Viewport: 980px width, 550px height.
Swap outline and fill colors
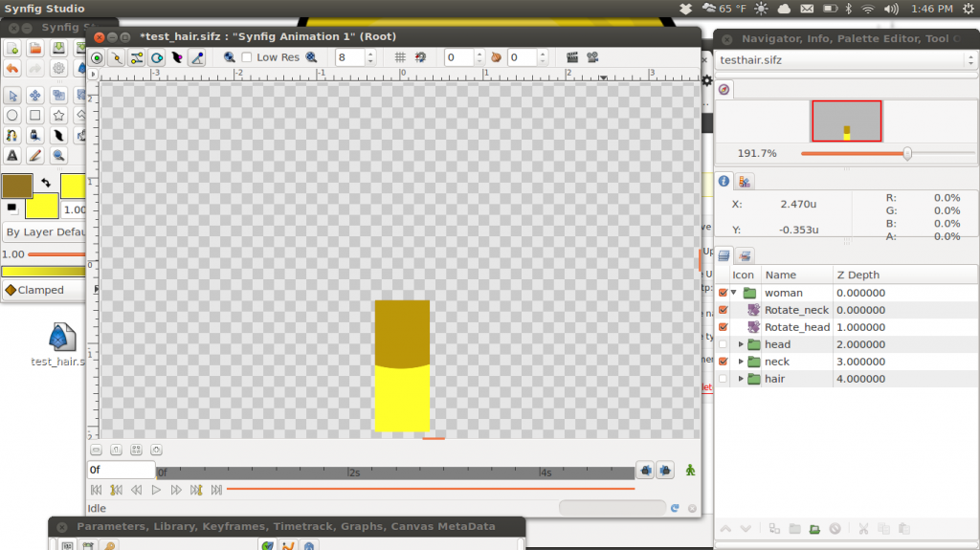pyautogui.click(x=46, y=183)
